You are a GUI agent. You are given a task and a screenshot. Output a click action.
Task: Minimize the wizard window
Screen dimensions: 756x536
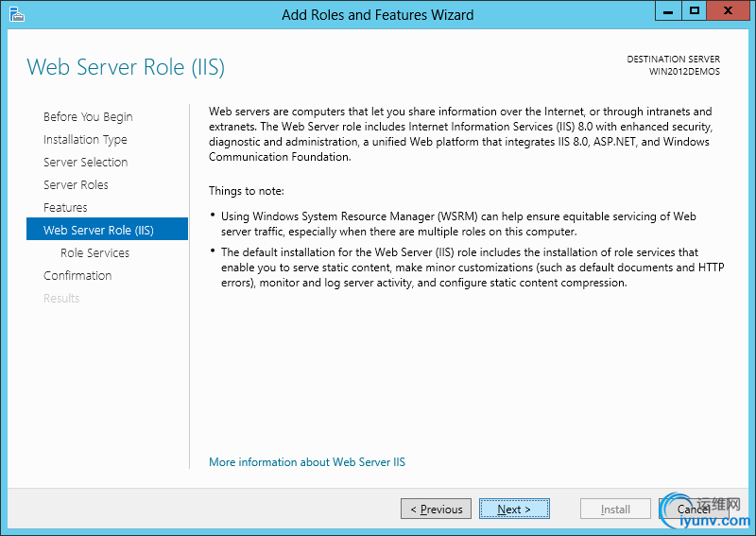[668, 10]
